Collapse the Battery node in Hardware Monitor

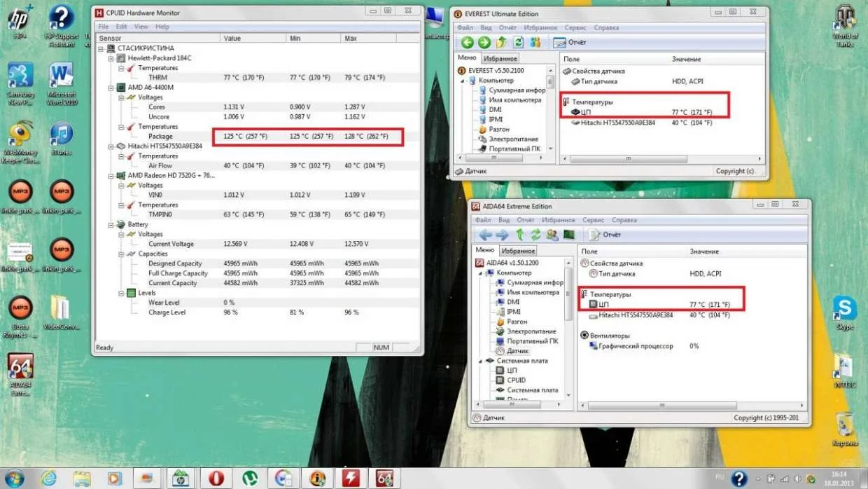coord(111,225)
